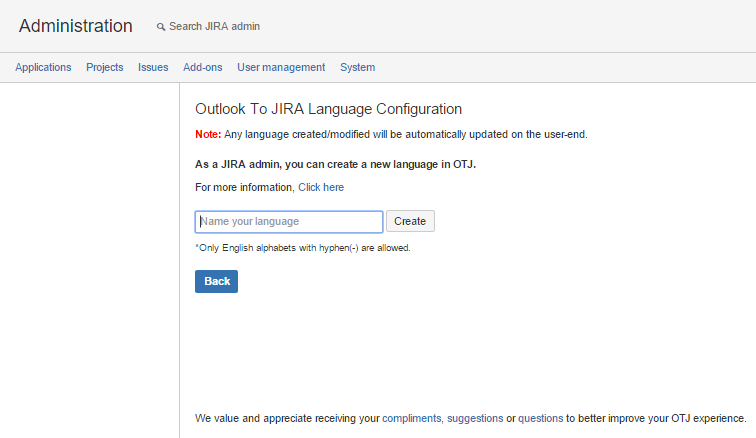Go to the Issues tab

tap(153, 68)
